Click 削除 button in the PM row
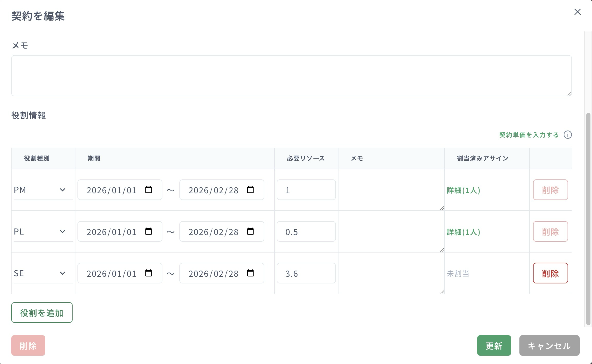This screenshot has width=592, height=364. tap(550, 190)
